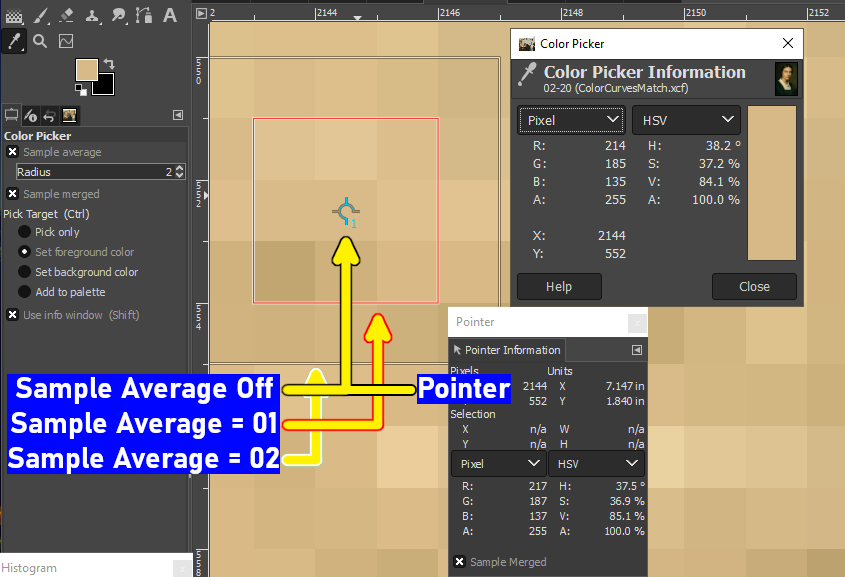Open the Tool Options tab configuration menu
The image size is (845, 577).
coord(178,115)
